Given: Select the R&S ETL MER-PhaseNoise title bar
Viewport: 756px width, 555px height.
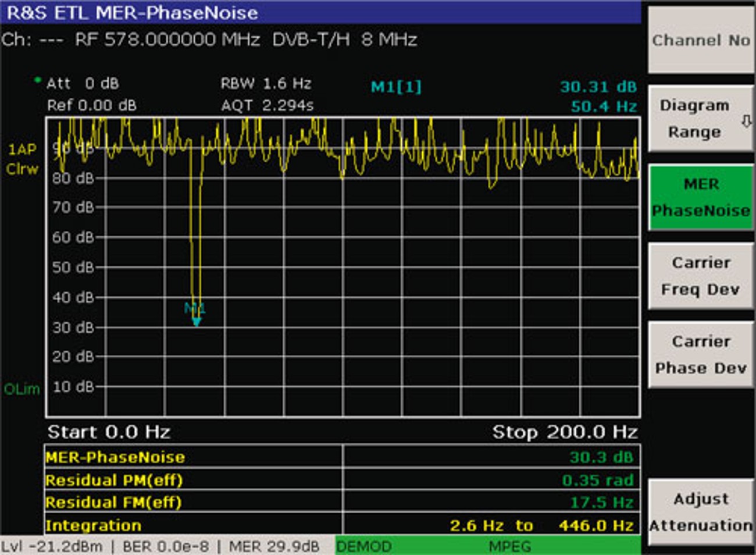Looking at the screenshot, I should tap(320, 12).
